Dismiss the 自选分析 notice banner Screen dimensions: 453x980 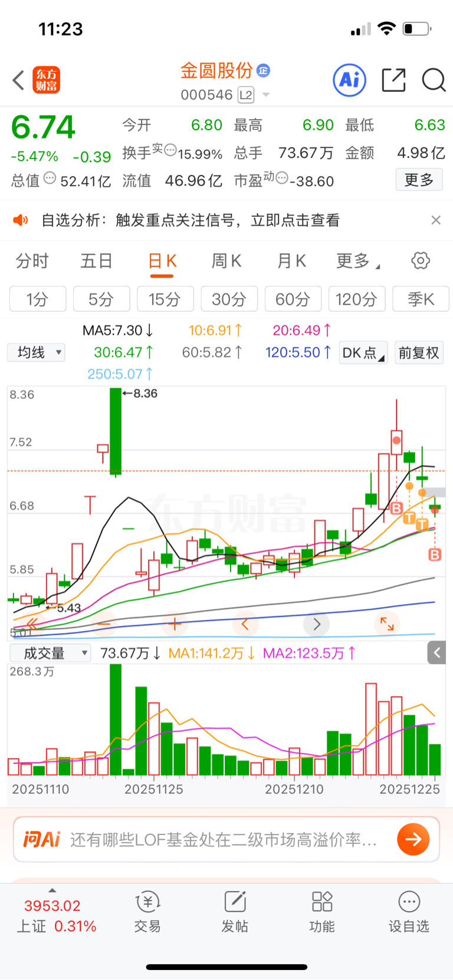point(436,220)
